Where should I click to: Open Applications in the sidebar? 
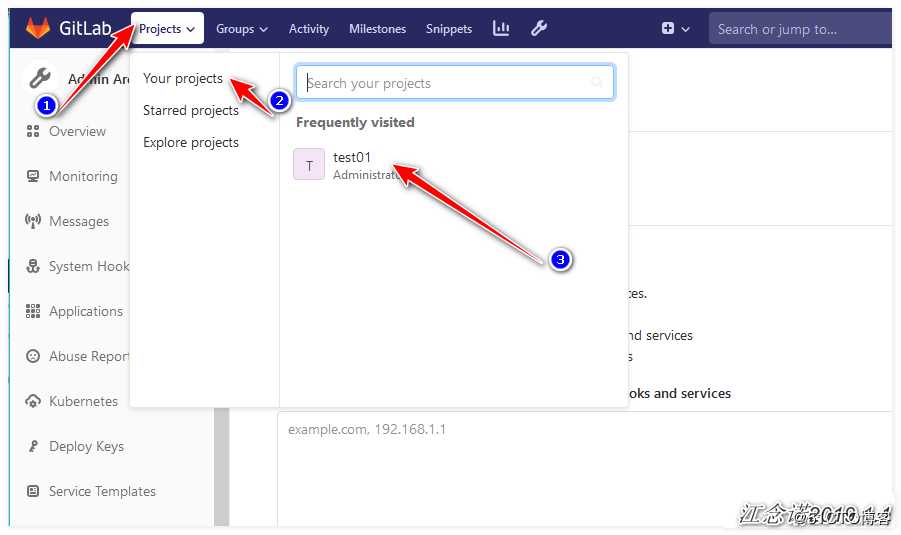[86, 311]
